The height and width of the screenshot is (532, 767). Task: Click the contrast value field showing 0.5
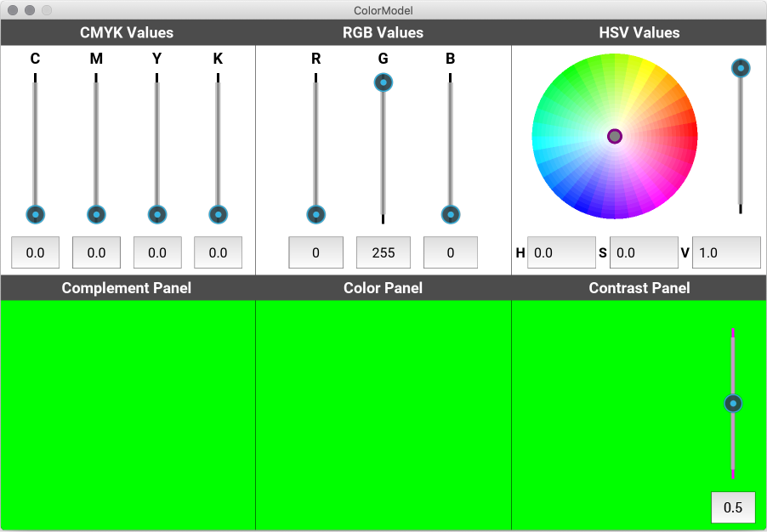click(733, 507)
